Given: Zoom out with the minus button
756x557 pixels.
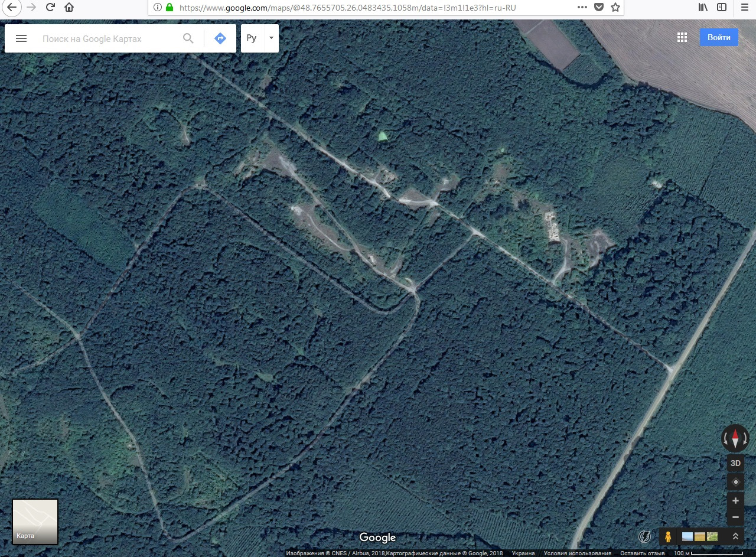Looking at the screenshot, I should click(735, 517).
